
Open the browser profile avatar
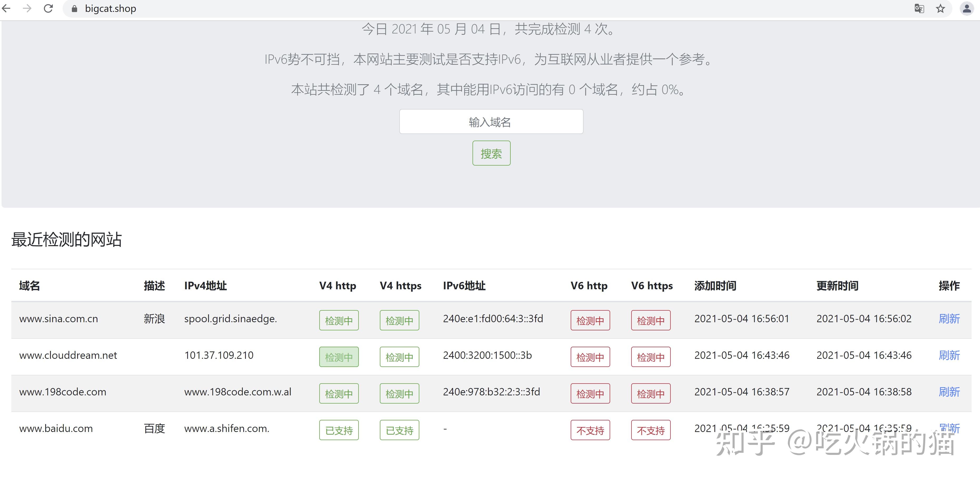pyautogui.click(x=967, y=8)
